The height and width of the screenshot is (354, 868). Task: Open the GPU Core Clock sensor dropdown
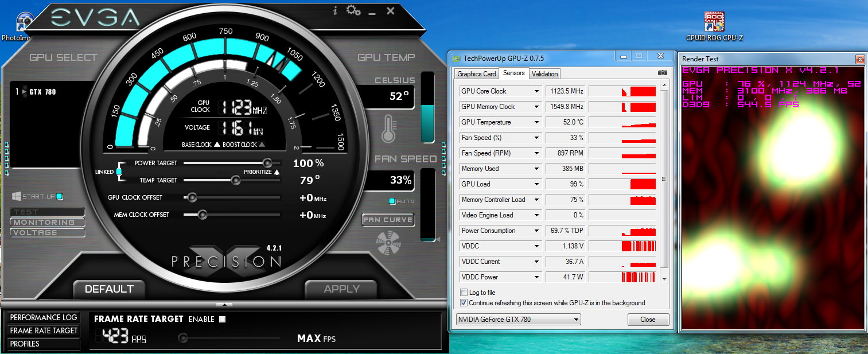[536, 91]
